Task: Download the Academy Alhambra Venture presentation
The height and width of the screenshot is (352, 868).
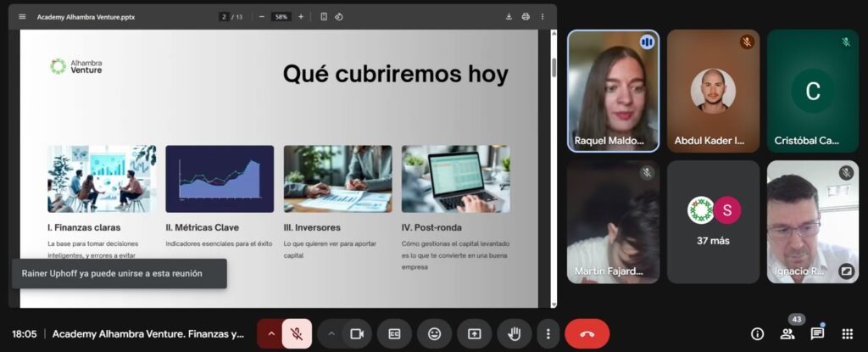Action: click(509, 16)
